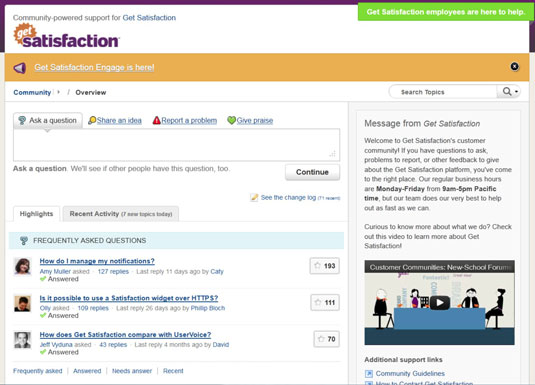Screen dimensions: 535x385
Task: Filter topics by Needs answer
Action: tap(132, 371)
